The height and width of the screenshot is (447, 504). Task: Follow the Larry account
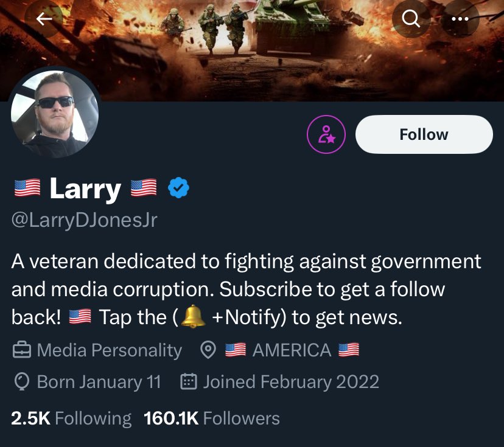pyautogui.click(x=424, y=134)
